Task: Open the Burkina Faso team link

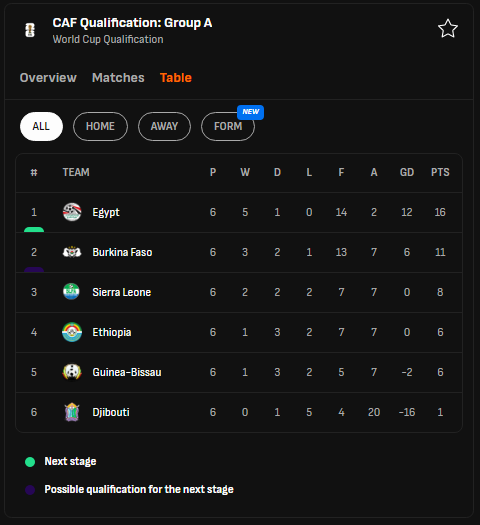Action: click(x=122, y=252)
